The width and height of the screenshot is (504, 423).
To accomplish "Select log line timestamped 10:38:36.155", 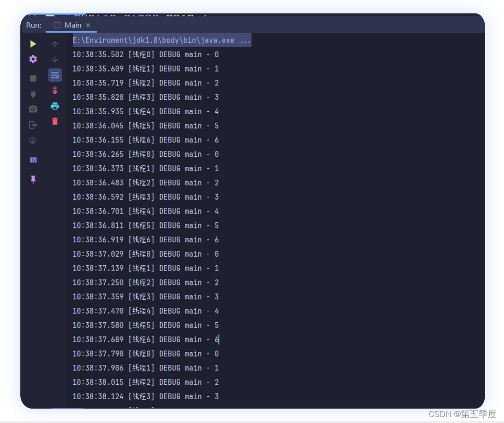I will tap(146, 140).
